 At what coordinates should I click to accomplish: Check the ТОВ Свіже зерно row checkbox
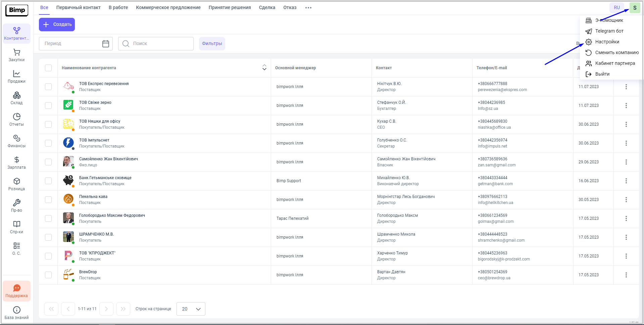pyautogui.click(x=48, y=106)
